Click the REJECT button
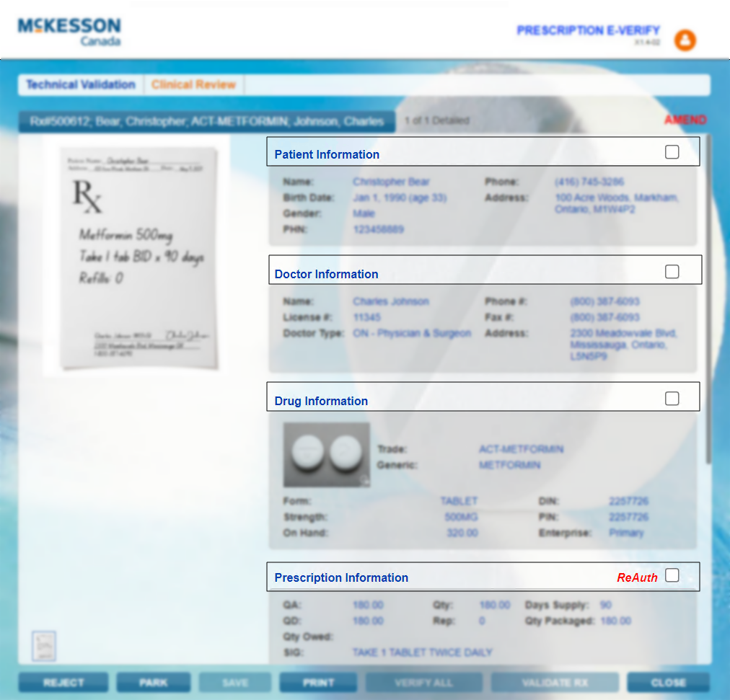730x700 pixels. pyautogui.click(x=63, y=682)
